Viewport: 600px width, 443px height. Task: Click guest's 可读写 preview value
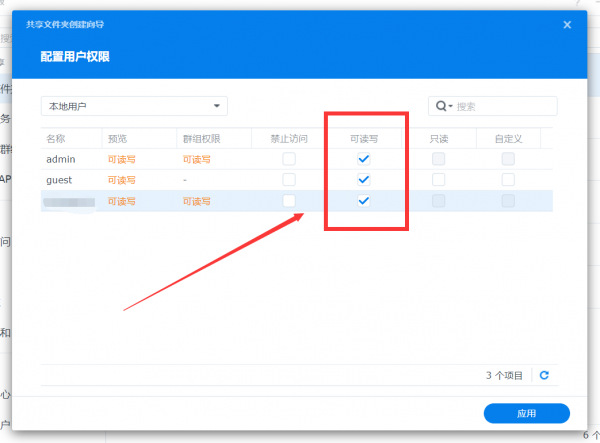coord(121,180)
